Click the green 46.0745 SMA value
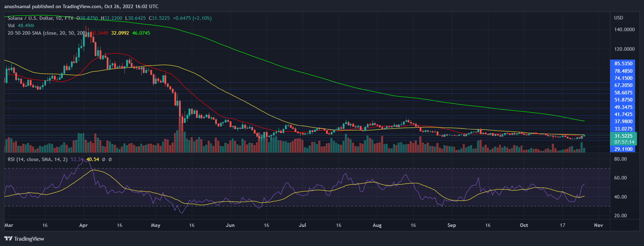The width and height of the screenshot is (644, 246). [x=141, y=33]
